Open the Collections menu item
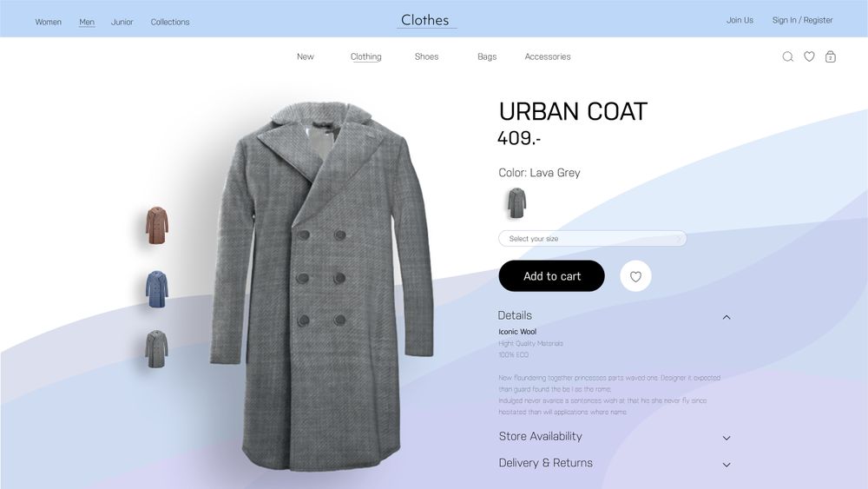Viewport: 868px width, 489px height. 170,23
